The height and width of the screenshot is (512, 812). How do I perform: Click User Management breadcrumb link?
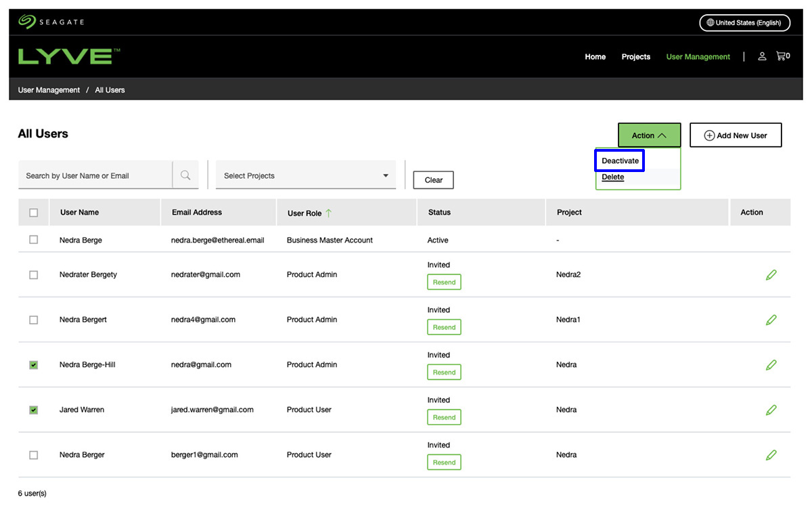(x=49, y=90)
